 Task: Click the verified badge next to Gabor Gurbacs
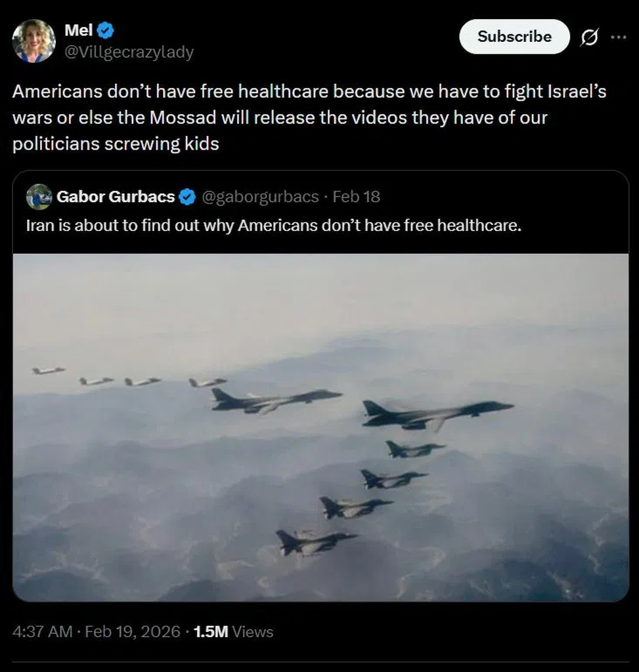click(x=187, y=197)
